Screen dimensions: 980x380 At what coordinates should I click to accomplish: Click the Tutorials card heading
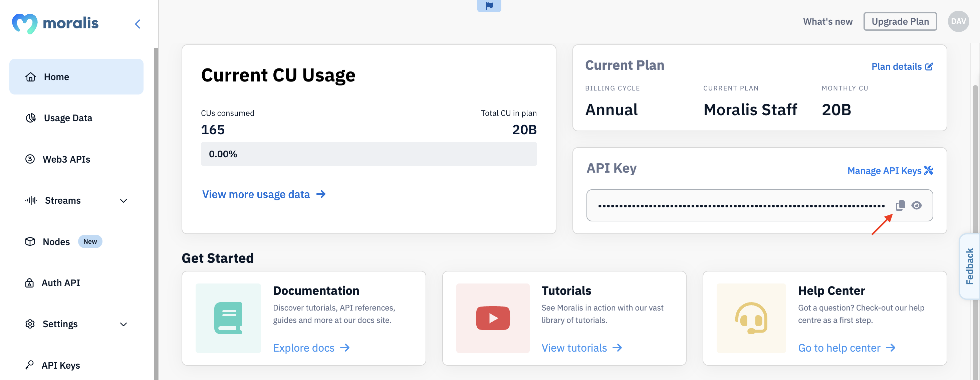point(566,291)
